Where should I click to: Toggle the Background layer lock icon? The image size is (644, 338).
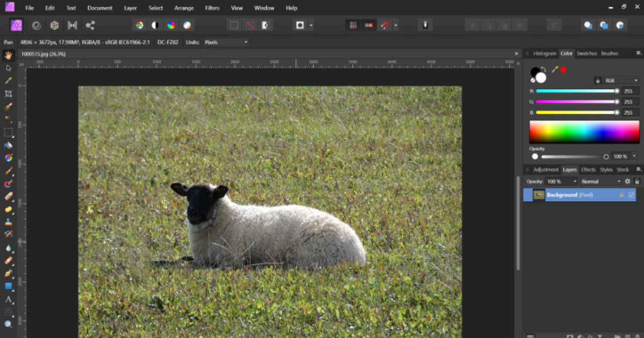[x=621, y=195]
